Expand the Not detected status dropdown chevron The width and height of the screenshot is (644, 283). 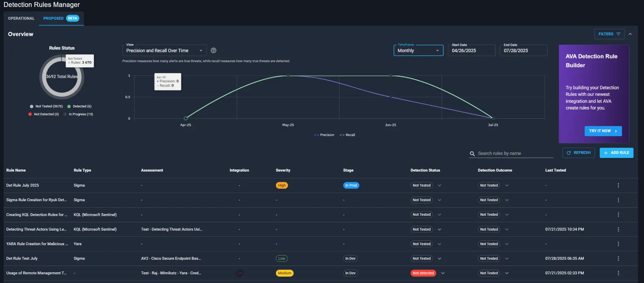[x=443, y=273]
